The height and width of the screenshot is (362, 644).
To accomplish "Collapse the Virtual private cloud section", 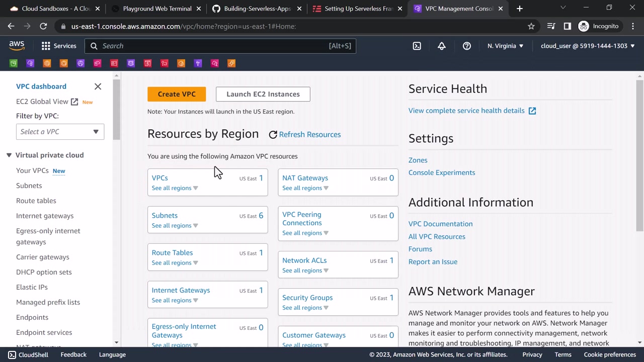I will (9, 155).
